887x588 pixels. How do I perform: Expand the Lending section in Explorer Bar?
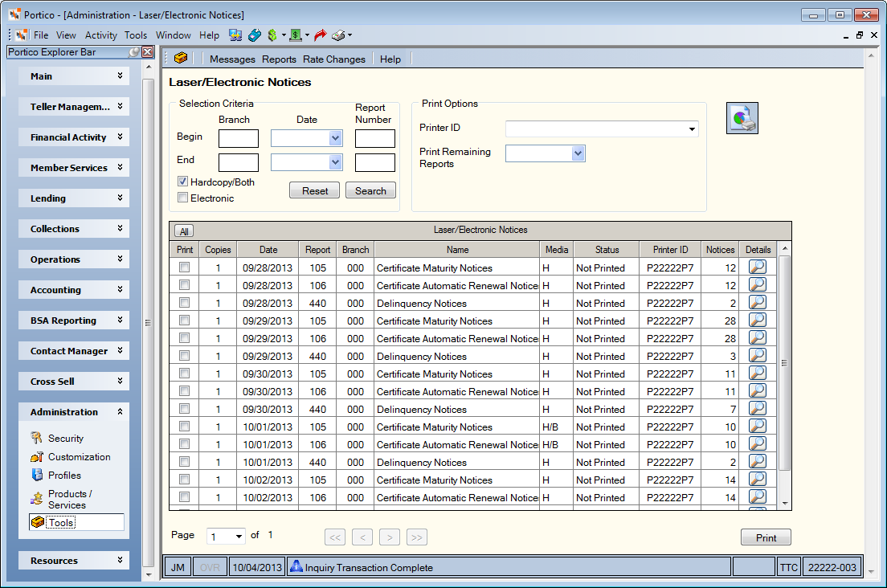click(x=74, y=198)
